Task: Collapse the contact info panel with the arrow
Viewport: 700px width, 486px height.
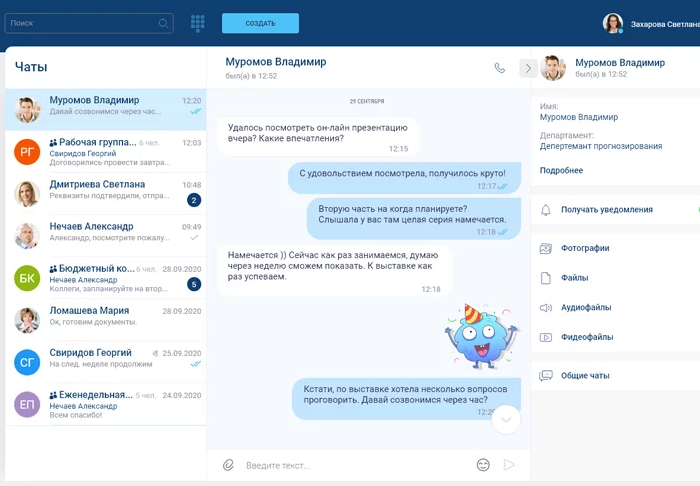Action: coord(528,68)
